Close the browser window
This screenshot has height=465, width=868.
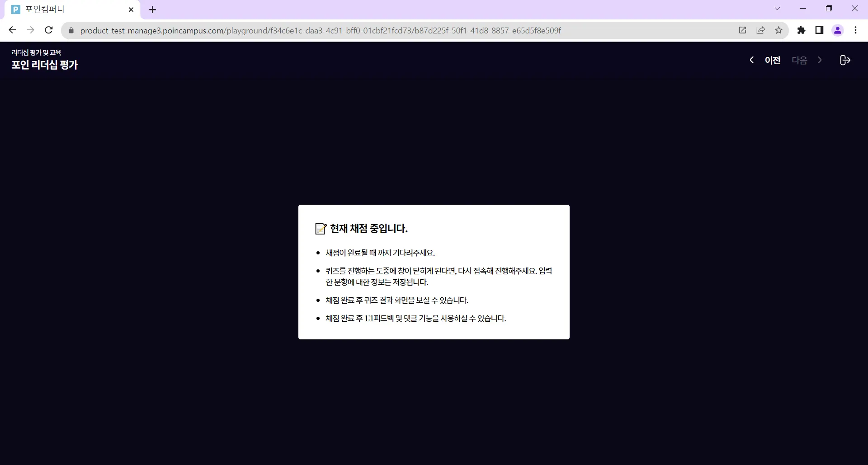point(855,9)
